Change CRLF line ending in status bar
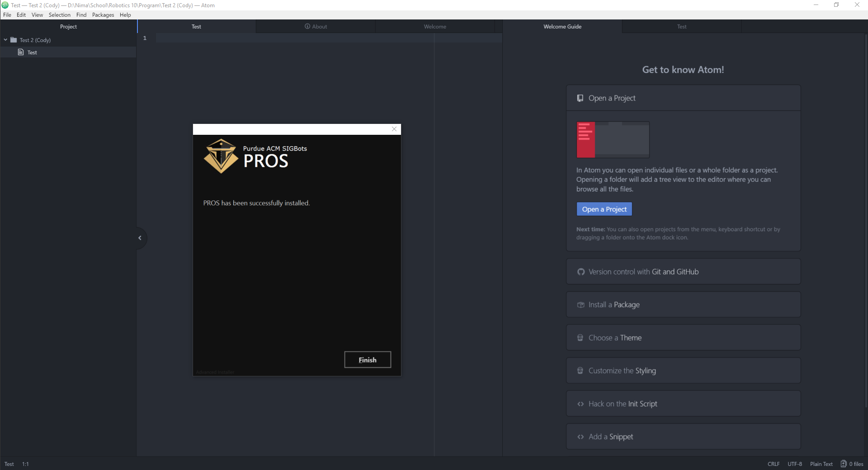Image resolution: width=868 pixels, height=470 pixels. (x=773, y=464)
